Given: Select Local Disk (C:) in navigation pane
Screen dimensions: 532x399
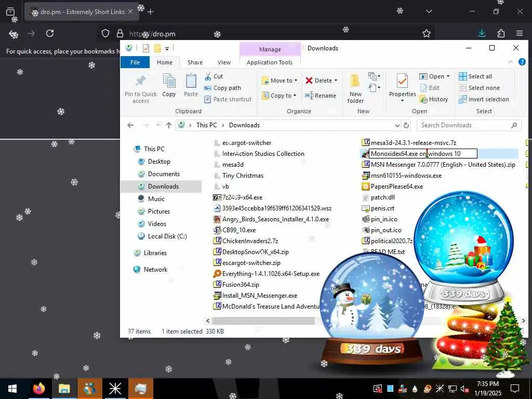Looking at the screenshot, I should point(167,236).
